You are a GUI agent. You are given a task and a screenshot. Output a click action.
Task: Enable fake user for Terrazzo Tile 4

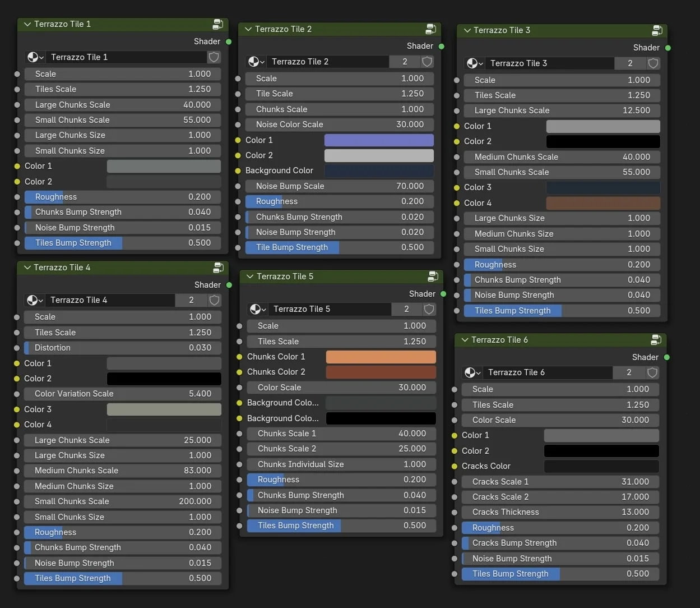214,300
